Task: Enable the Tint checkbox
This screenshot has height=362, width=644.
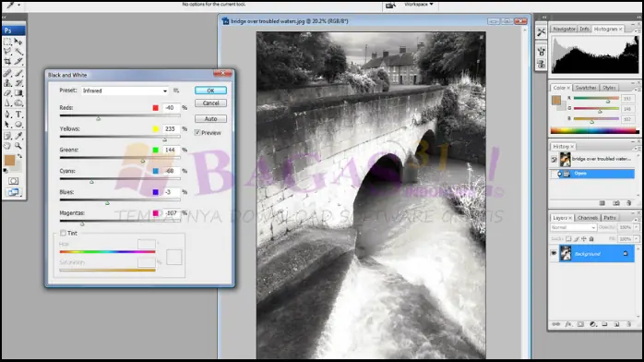Action: point(63,233)
